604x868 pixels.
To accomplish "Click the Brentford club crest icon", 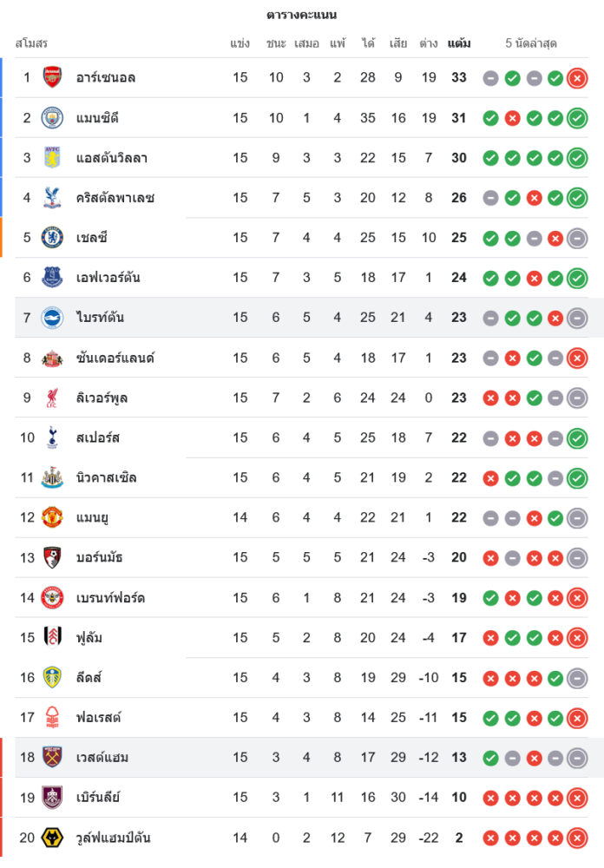I will coord(52,597).
